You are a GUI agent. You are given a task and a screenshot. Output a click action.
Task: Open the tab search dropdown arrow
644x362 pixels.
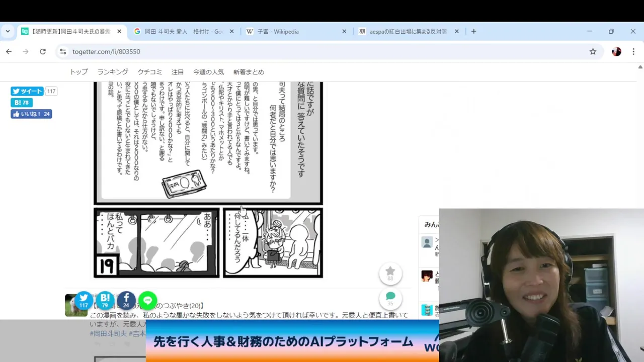coord(8,31)
